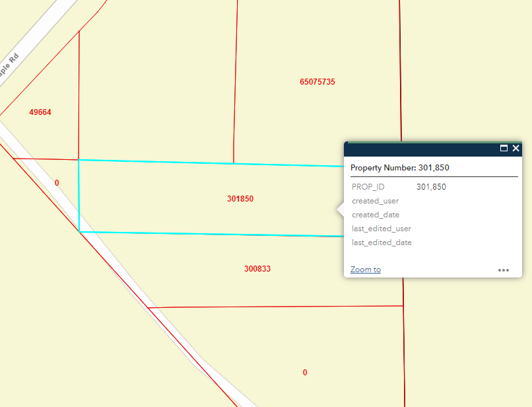Click the PROP_ID value 301,850

[431, 187]
